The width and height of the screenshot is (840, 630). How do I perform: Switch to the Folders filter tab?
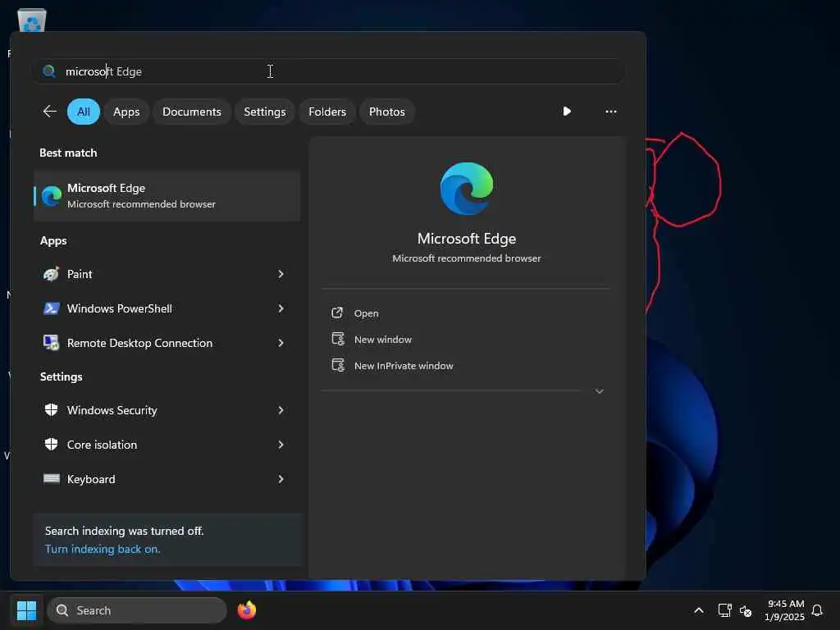pos(327,112)
